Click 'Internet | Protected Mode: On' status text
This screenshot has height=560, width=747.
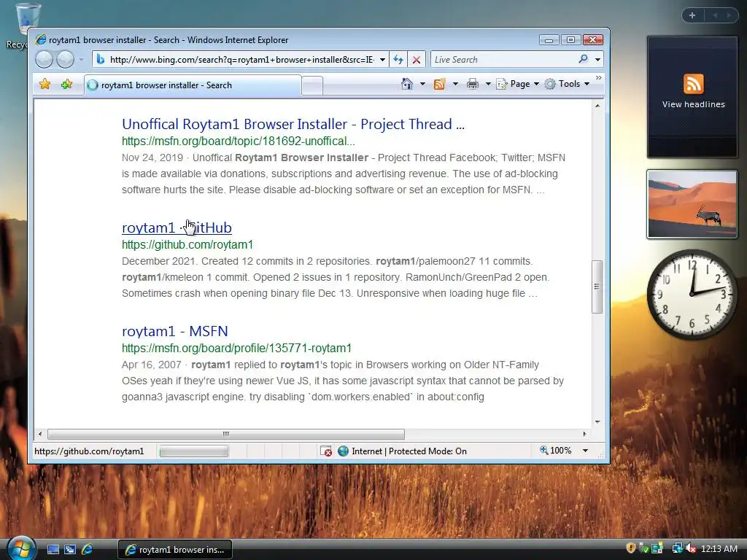pyautogui.click(x=409, y=451)
